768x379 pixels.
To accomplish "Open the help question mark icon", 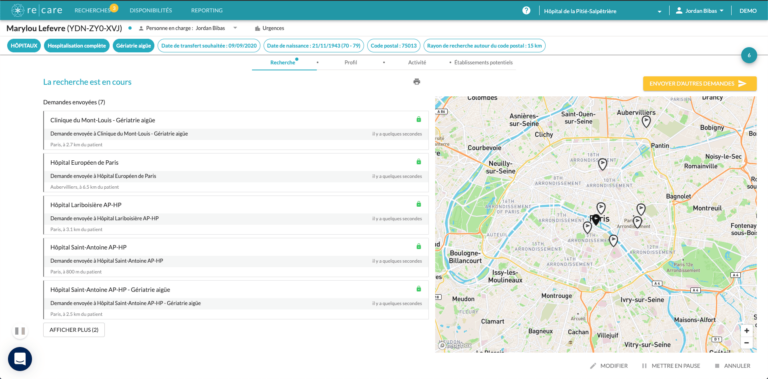I will [526, 10].
